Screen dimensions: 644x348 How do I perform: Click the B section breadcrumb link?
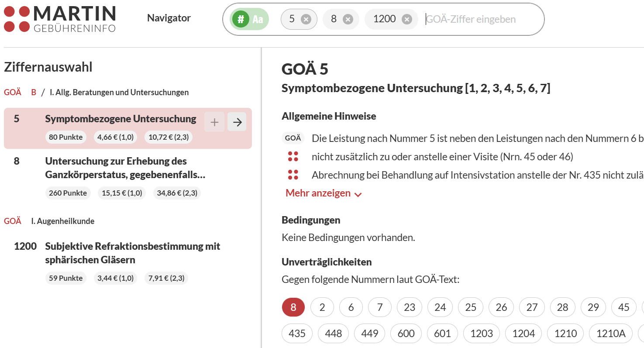click(x=34, y=92)
